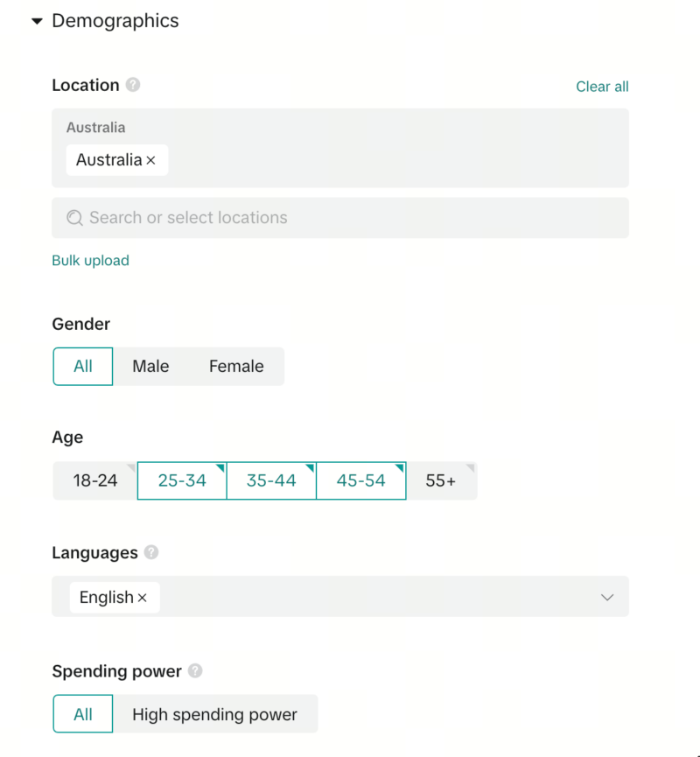
Task: Enable the 55+ age group
Action: pos(441,480)
